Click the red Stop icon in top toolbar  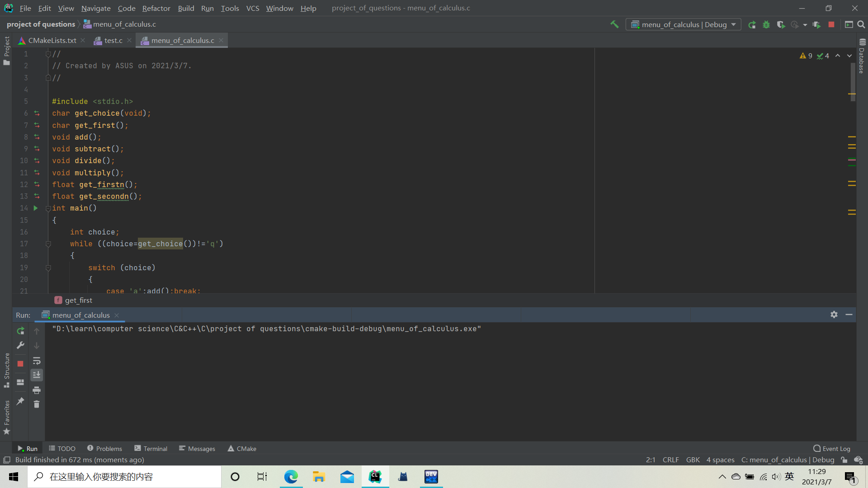(x=831, y=24)
